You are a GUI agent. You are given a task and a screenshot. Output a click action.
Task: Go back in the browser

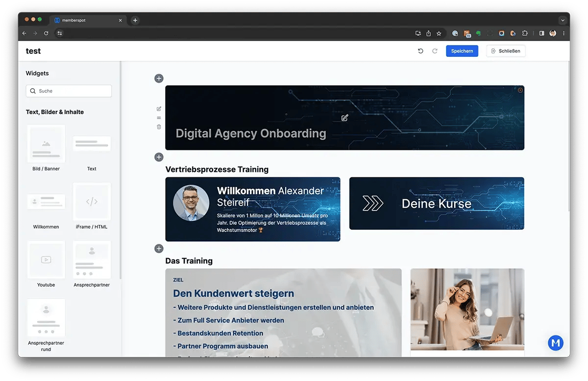[x=24, y=33]
